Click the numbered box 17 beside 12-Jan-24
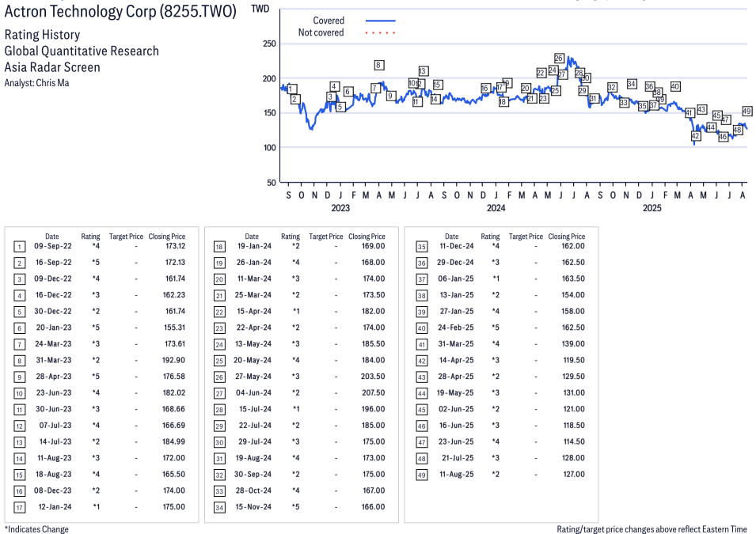 (x=19, y=507)
